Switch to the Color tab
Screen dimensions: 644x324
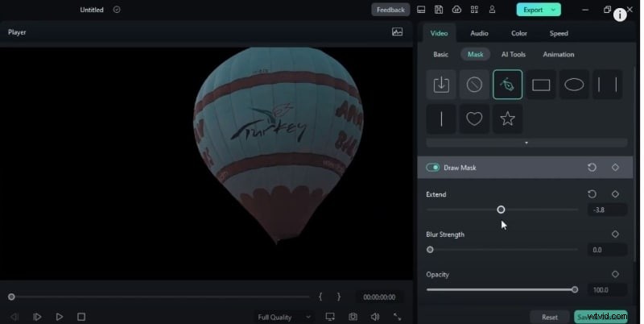click(518, 33)
